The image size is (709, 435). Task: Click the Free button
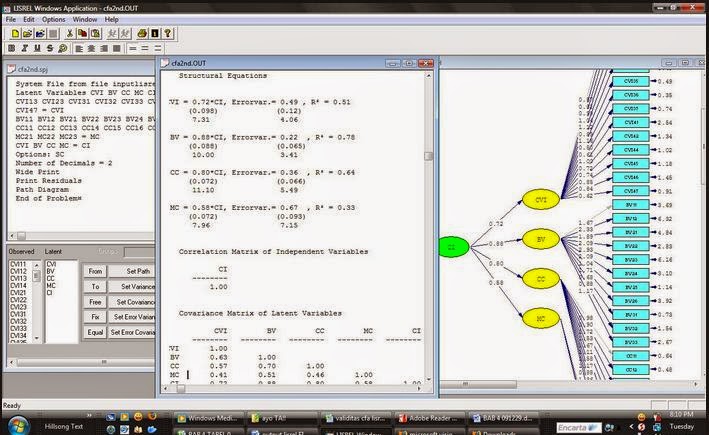coord(95,302)
